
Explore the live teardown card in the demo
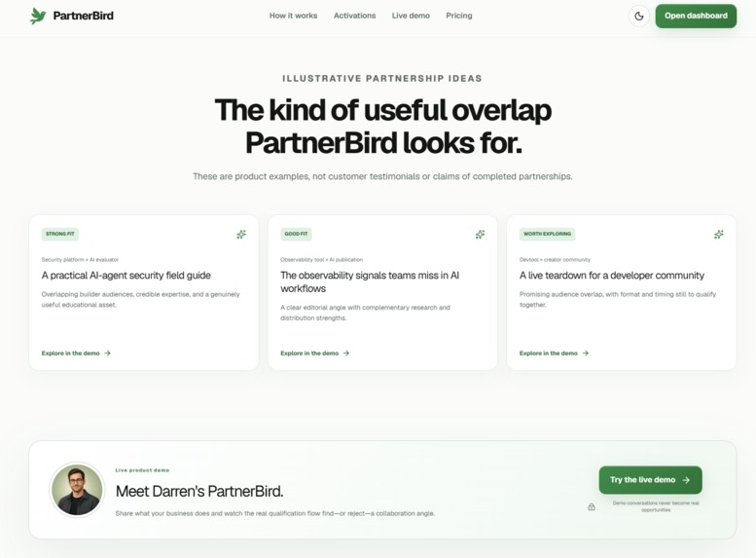pyautogui.click(x=554, y=353)
